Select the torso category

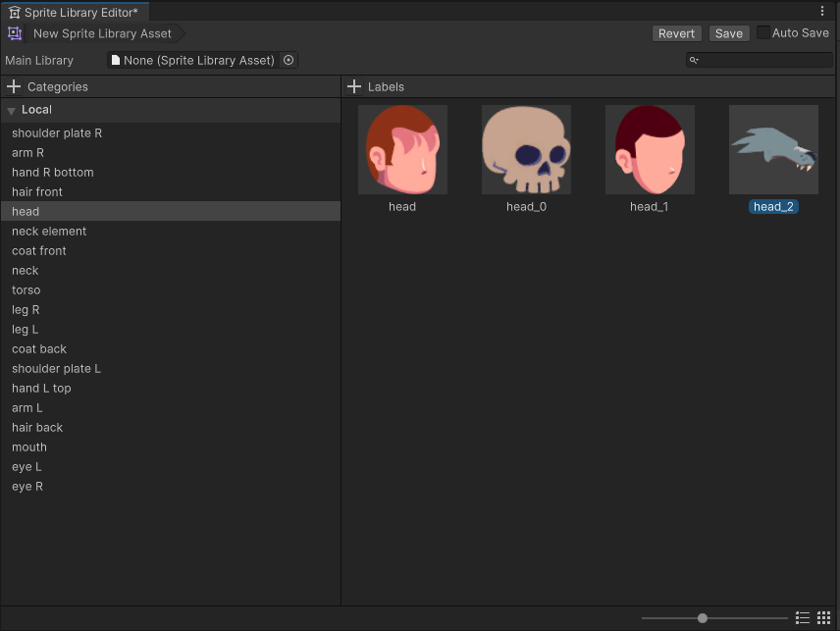point(26,289)
